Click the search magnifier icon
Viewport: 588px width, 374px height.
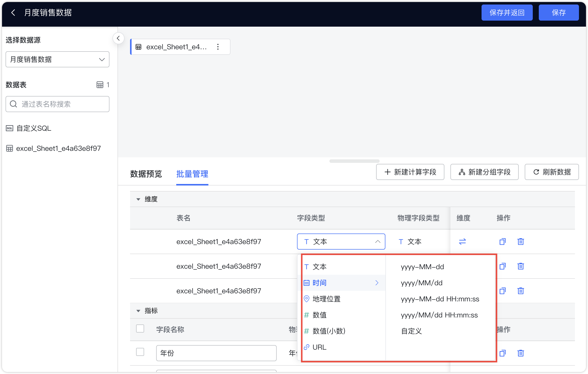point(13,104)
